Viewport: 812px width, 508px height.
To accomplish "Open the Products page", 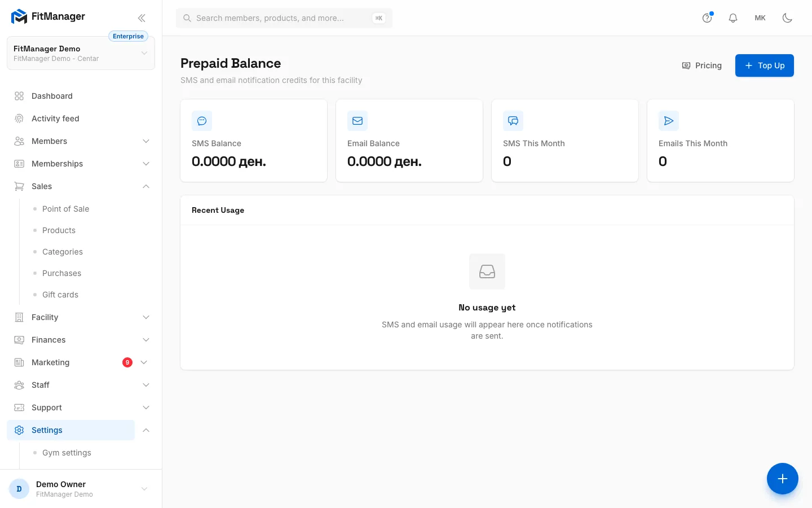I will point(59,230).
